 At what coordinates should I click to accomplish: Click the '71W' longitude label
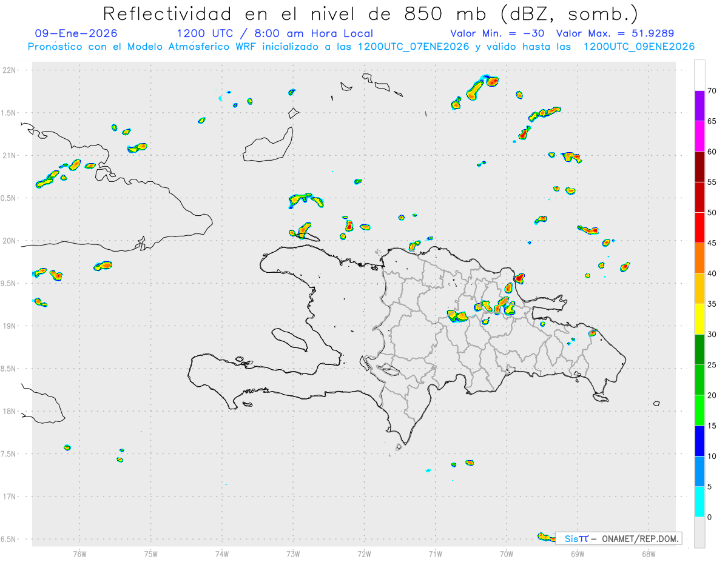click(435, 554)
